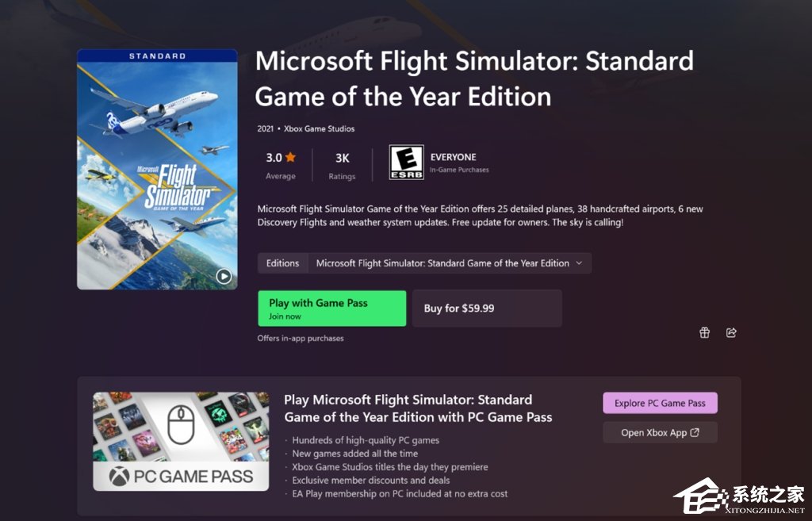812x521 pixels.
Task: Click the share icon
Action: (x=731, y=332)
